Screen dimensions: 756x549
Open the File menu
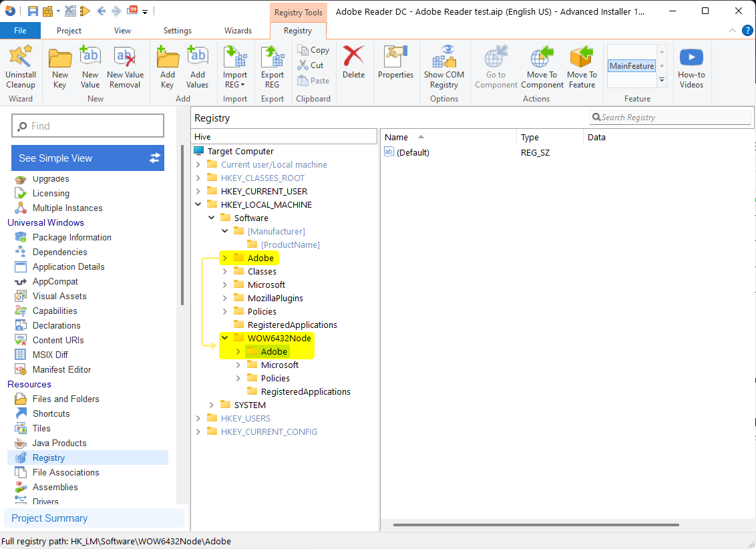coord(20,30)
